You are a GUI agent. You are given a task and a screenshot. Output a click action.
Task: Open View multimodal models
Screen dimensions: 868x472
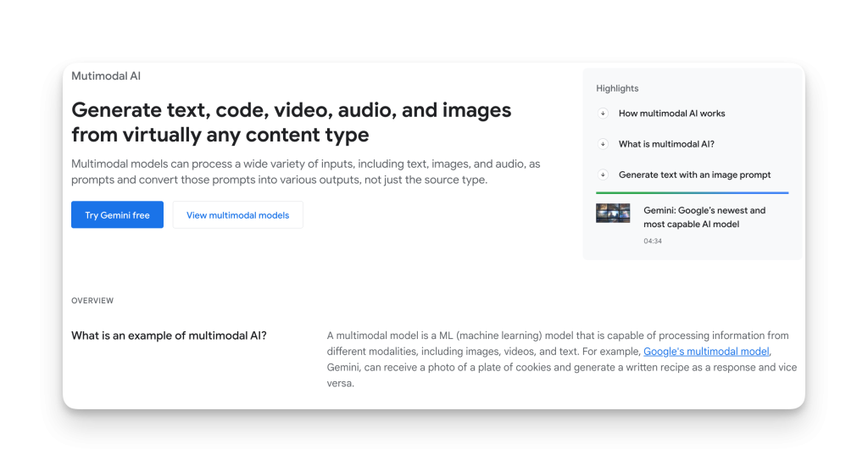click(x=237, y=215)
